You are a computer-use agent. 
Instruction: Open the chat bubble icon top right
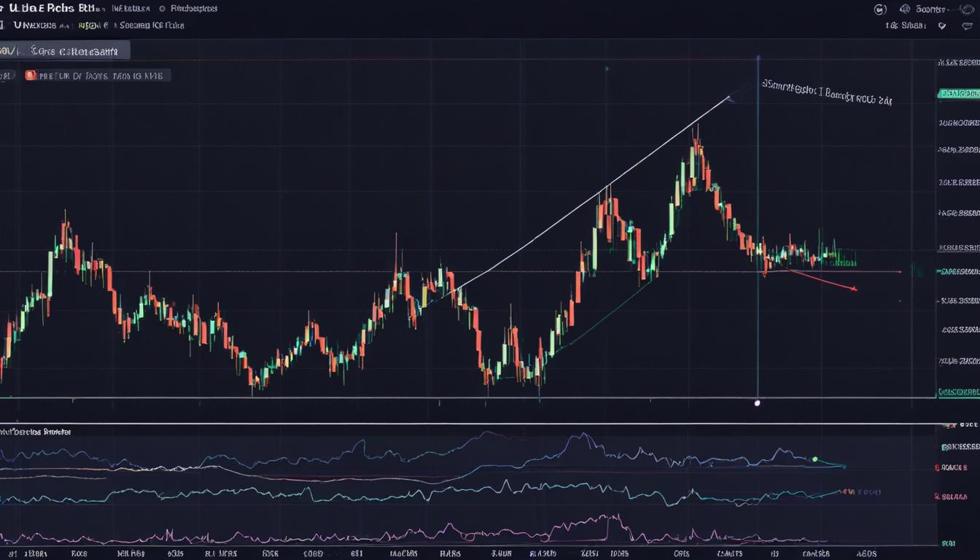[968, 26]
